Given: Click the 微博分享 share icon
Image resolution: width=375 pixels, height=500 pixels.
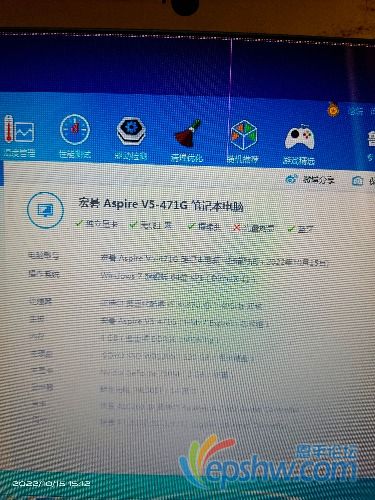Looking at the screenshot, I should 291,179.
